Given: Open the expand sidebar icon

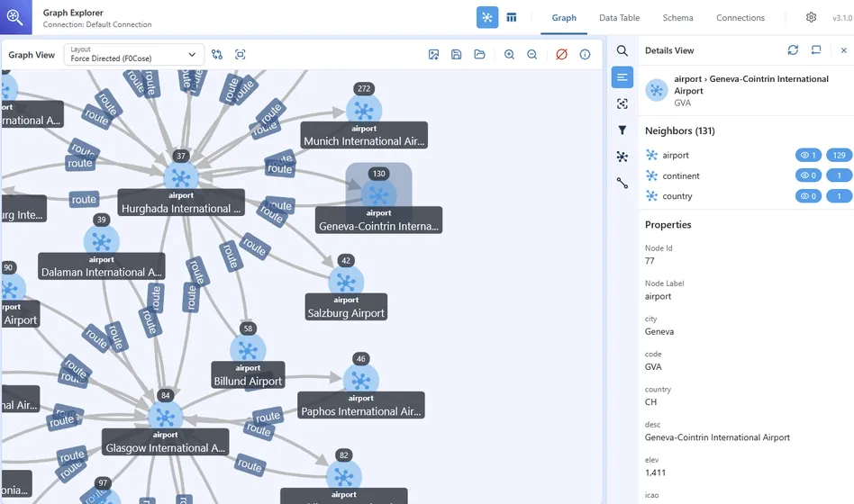Looking at the screenshot, I should (x=622, y=104).
